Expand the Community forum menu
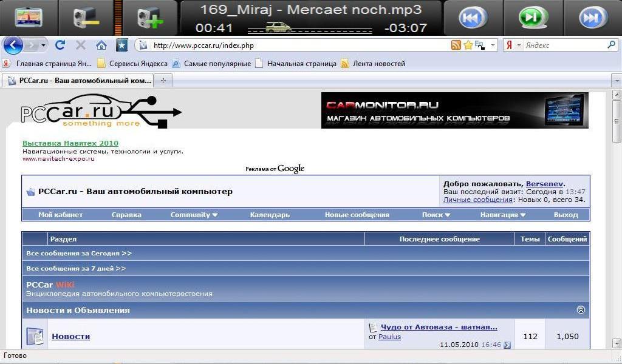The image size is (622, 364). point(194,215)
